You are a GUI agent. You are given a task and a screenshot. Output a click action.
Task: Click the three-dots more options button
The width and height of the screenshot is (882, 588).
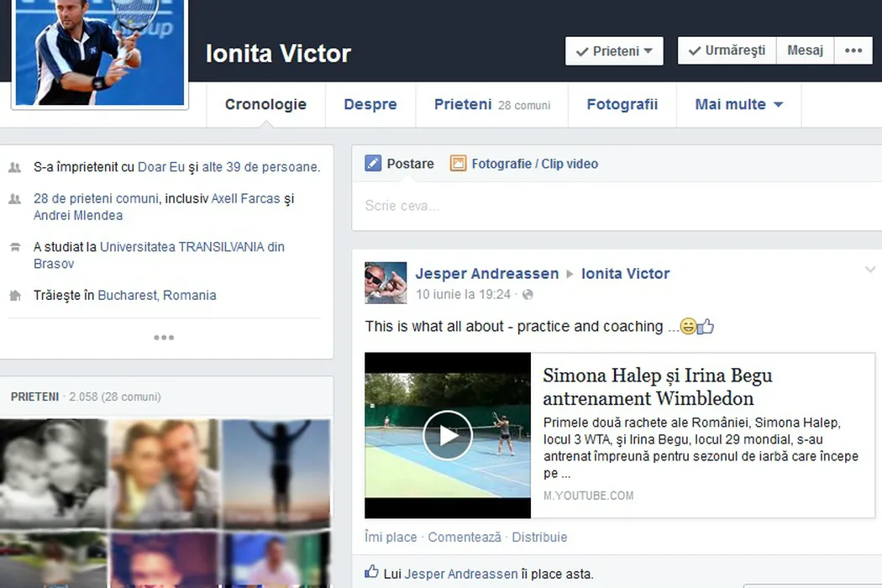[x=853, y=50]
